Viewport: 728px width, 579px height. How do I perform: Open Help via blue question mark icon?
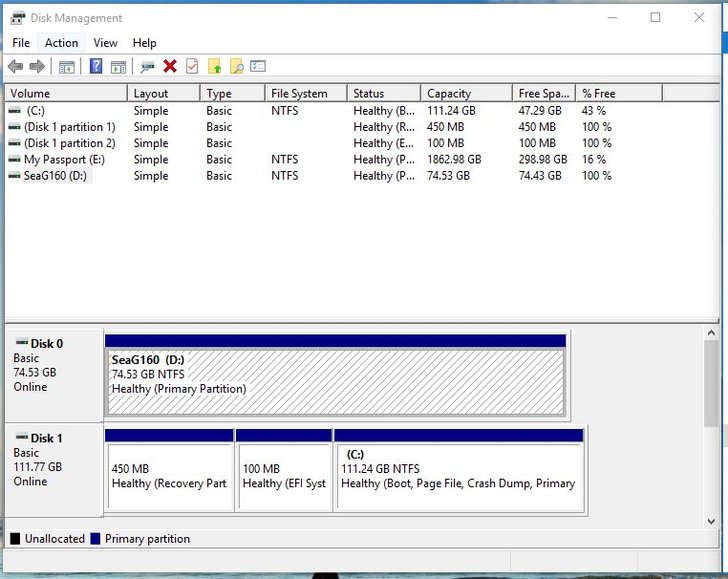[96, 66]
